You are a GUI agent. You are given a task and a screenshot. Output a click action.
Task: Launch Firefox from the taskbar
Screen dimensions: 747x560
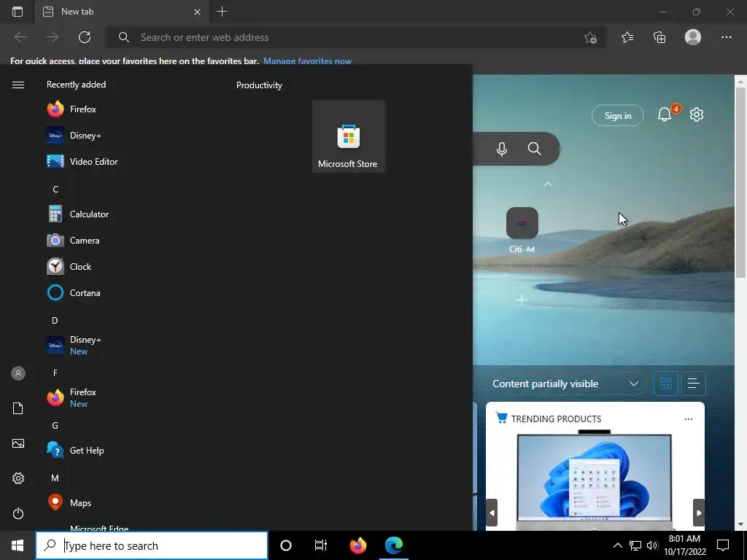click(x=357, y=545)
